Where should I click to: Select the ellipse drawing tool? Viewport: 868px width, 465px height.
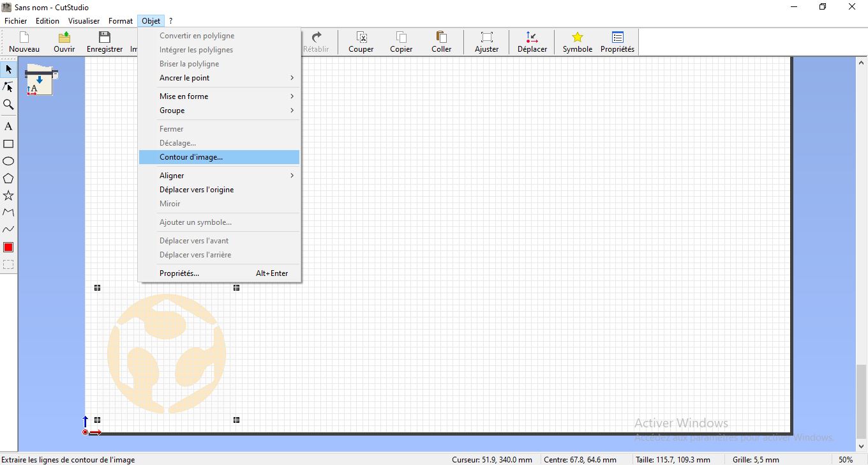coord(8,162)
